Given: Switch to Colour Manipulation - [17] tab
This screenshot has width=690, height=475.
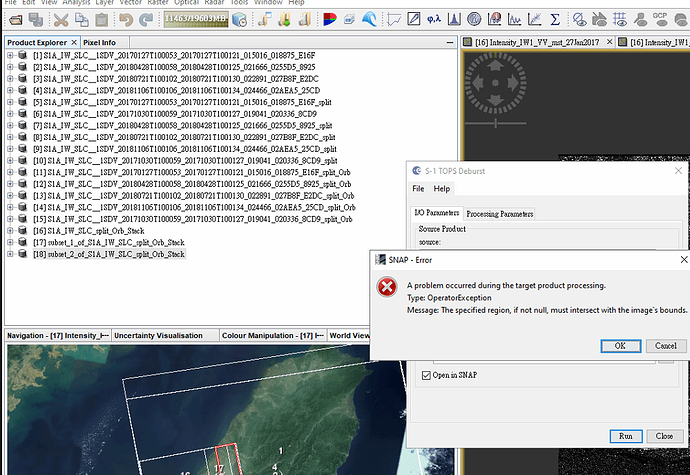Looking at the screenshot, I should 273,335.
